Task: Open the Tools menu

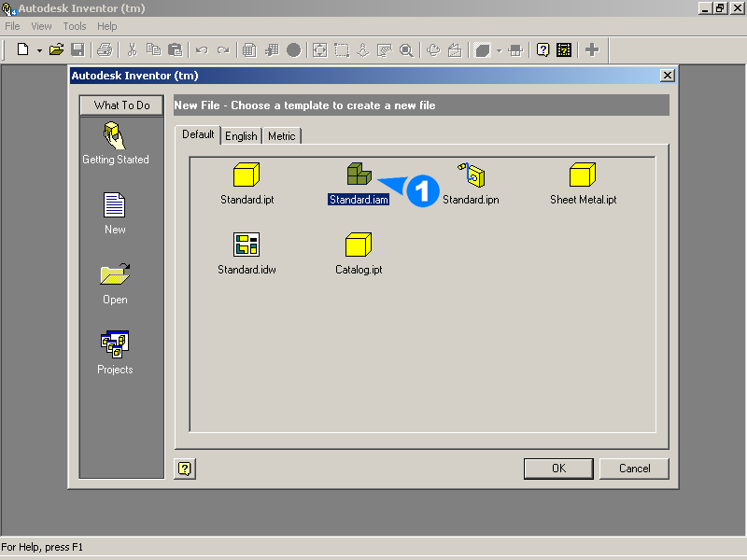Action: [75, 26]
